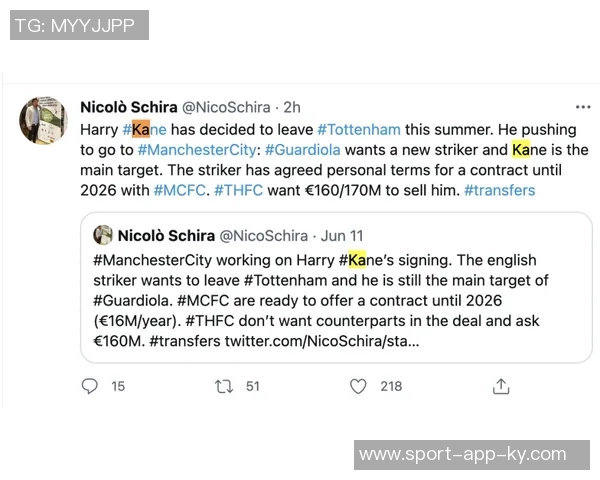Click the @NicoSchira handle on main tweet
The image size is (600, 480).
pyautogui.click(x=229, y=107)
